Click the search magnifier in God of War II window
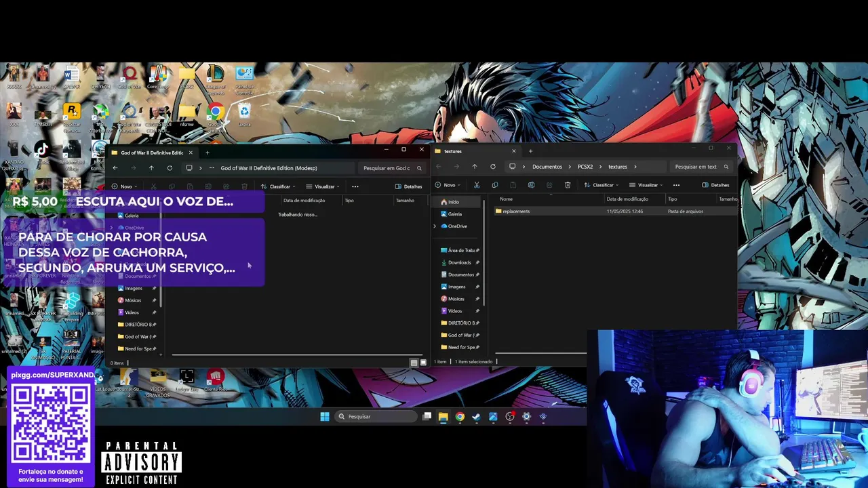This screenshot has height=488, width=868. 419,168
